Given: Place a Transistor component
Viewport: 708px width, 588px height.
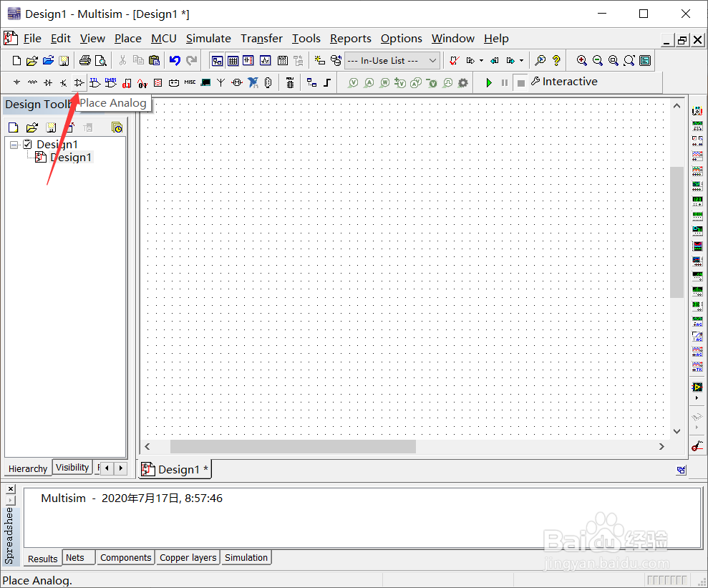Looking at the screenshot, I should pos(63,82).
